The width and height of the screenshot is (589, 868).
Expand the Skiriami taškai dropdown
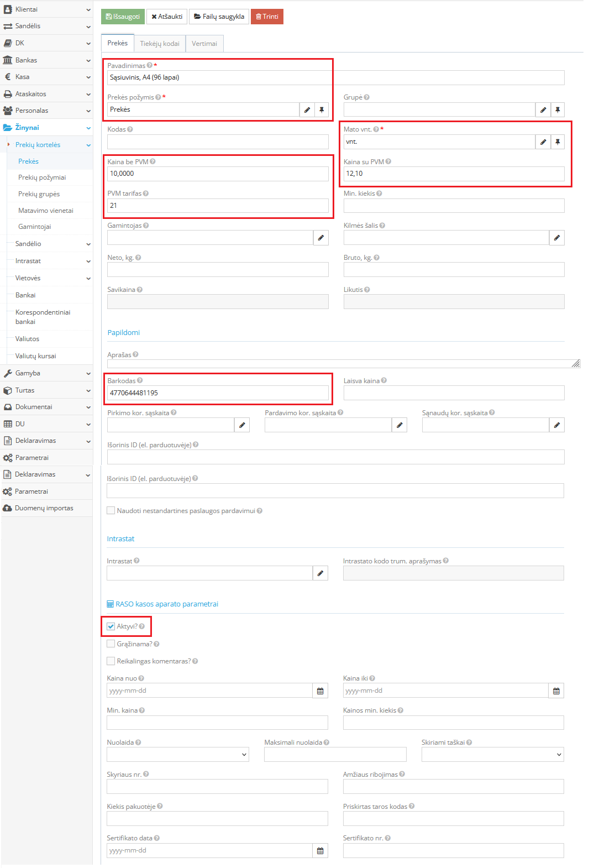492,755
